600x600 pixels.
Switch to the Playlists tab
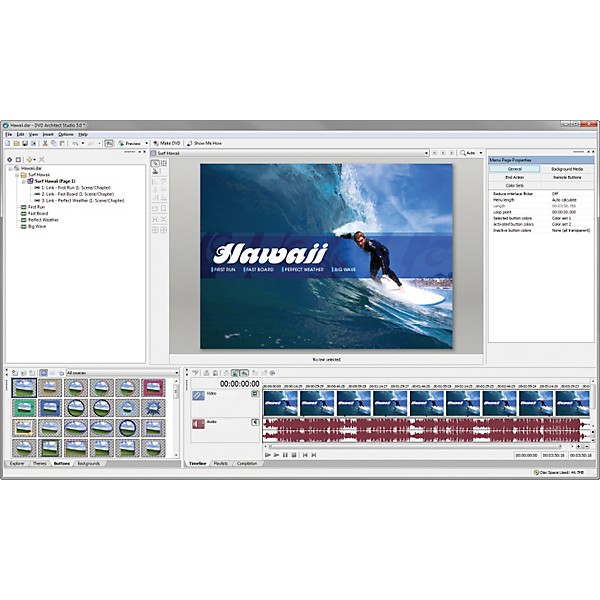(220, 463)
